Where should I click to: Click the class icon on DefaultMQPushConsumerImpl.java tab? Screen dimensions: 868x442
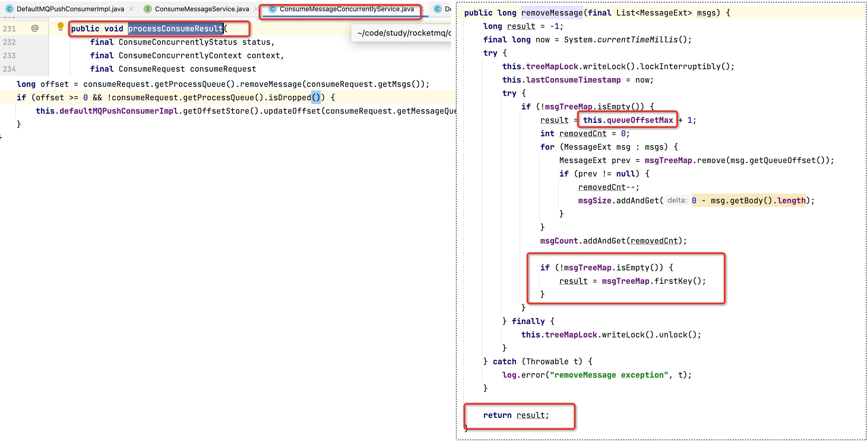tap(9, 9)
